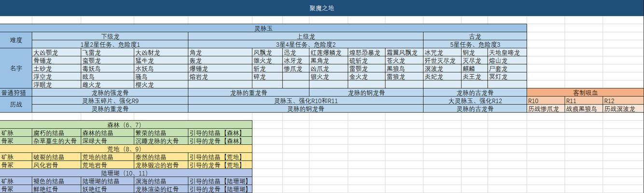Select the cell 龙脉的强龙骨

click(x=110, y=92)
